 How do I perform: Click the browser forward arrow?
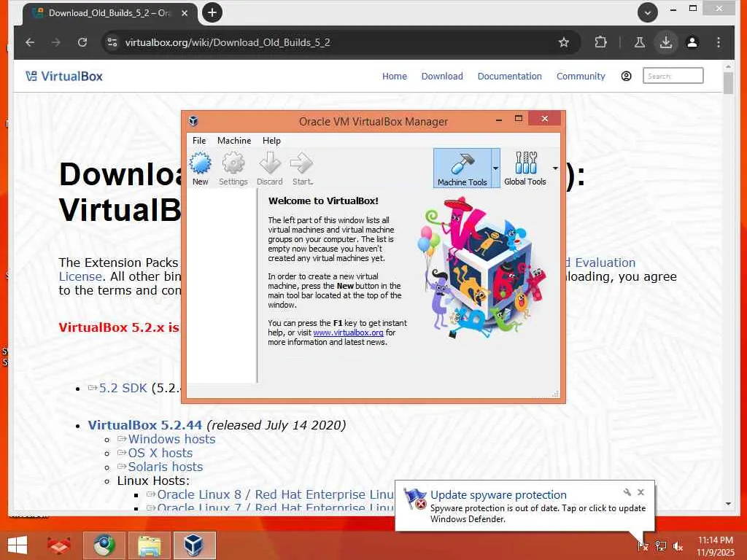56,42
